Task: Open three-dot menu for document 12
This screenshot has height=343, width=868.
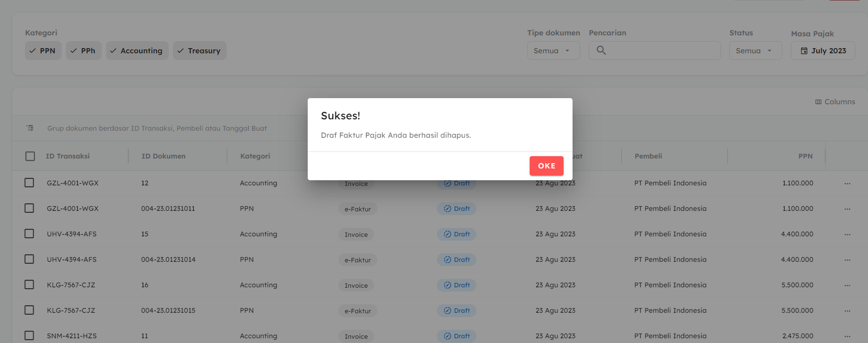Action: 847,184
